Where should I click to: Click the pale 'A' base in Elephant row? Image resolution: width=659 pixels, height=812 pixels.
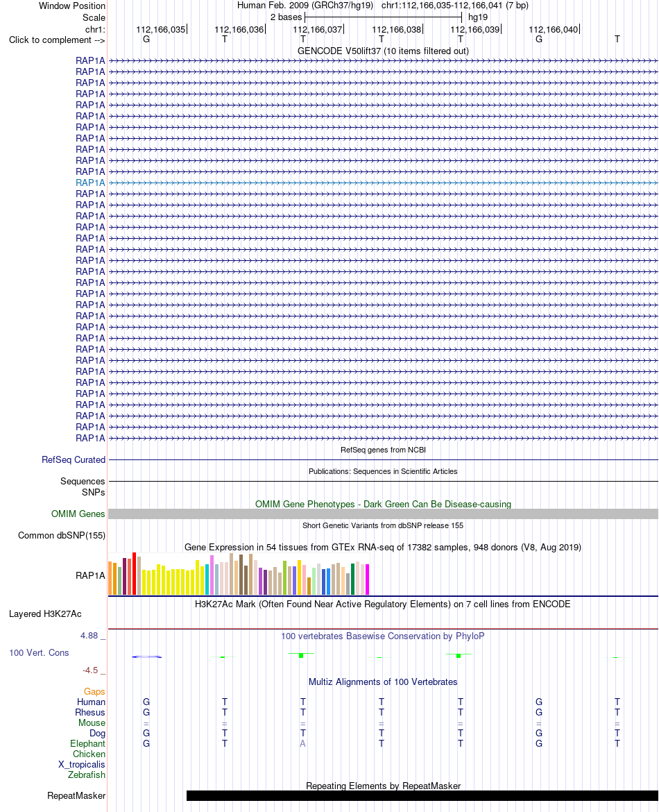pos(303,744)
